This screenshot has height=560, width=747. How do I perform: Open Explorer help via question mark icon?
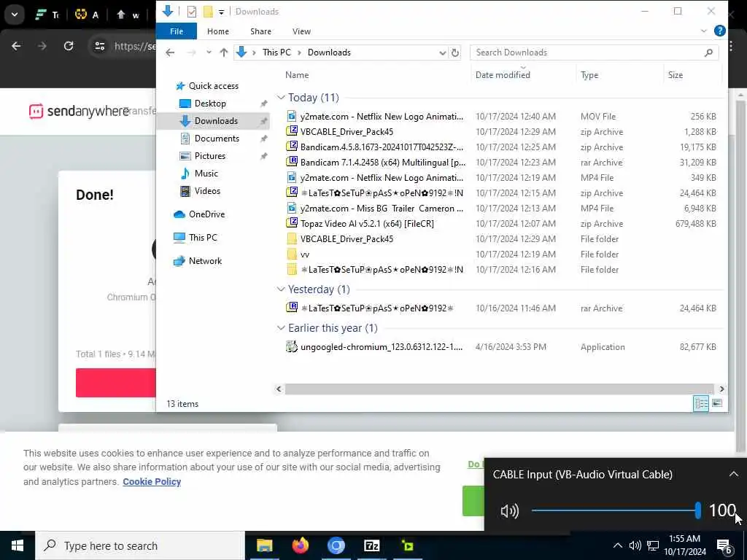click(x=719, y=31)
